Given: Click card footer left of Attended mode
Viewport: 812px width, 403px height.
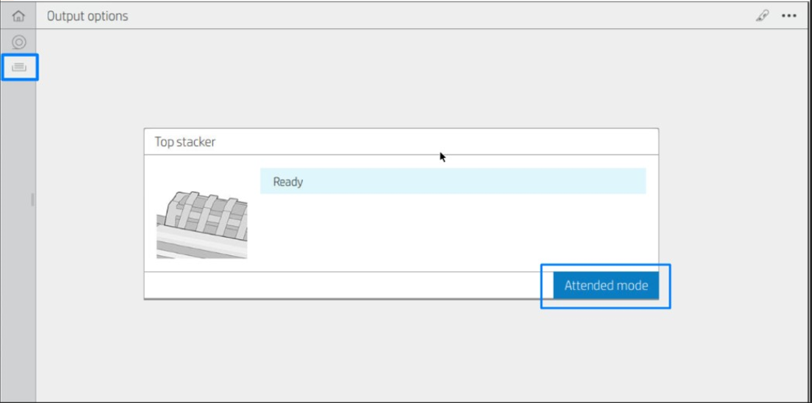Looking at the screenshot, I should click(340, 285).
